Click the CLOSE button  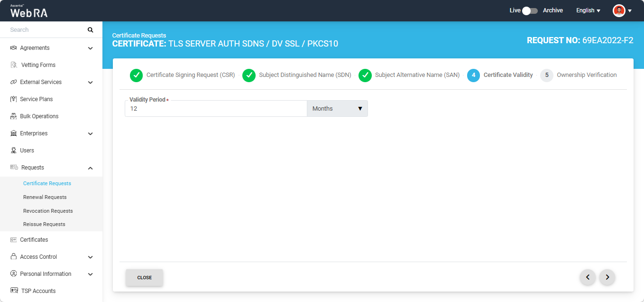[145, 278]
